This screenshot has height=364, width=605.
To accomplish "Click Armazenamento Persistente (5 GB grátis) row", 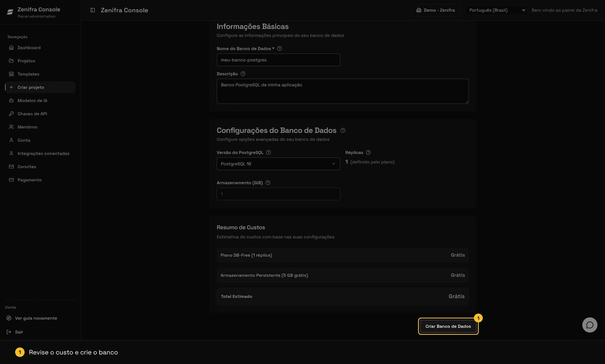I will [x=343, y=275].
